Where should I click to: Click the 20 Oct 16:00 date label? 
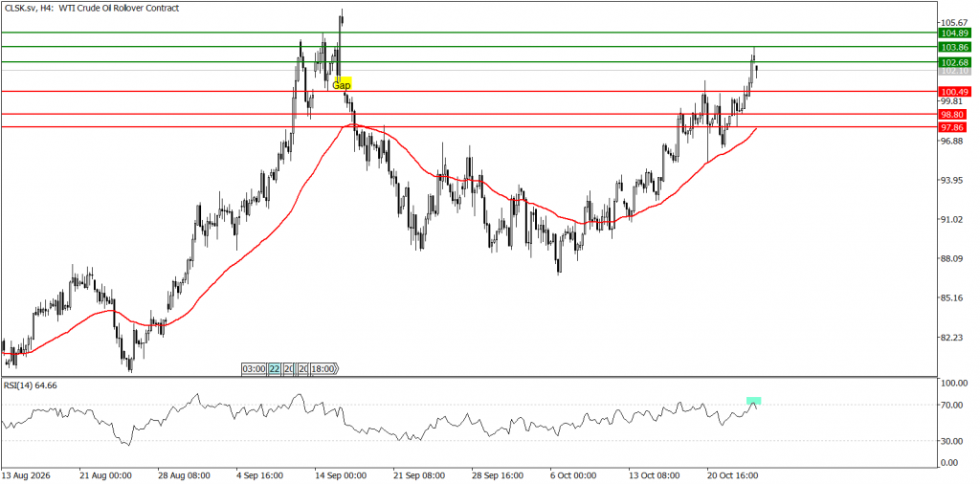730,475
